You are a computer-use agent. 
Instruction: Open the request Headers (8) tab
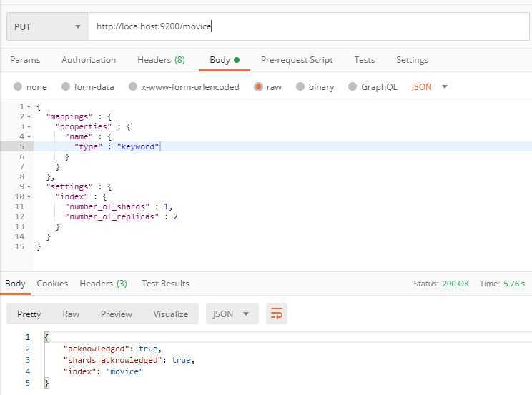point(161,60)
